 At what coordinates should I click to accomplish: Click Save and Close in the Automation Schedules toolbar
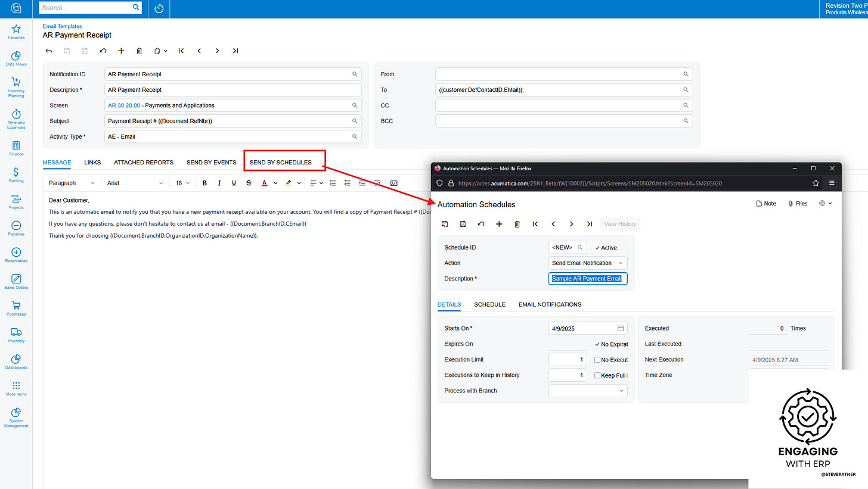pyautogui.click(x=445, y=224)
